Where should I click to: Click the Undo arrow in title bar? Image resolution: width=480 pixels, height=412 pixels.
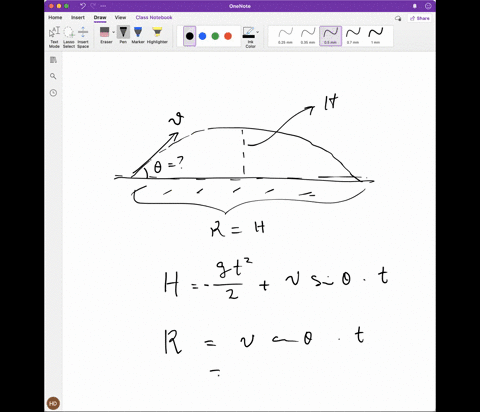pyautogui.click(x=83, y=6)
